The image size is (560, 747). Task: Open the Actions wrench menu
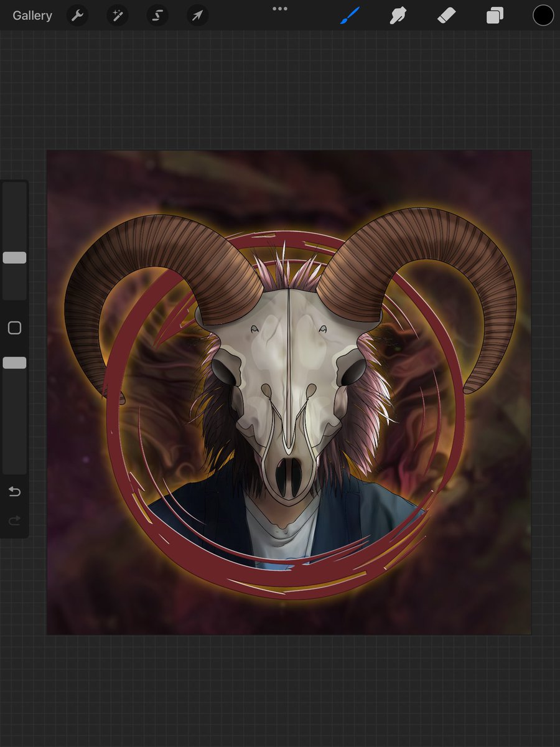click(x=78, y=16)
